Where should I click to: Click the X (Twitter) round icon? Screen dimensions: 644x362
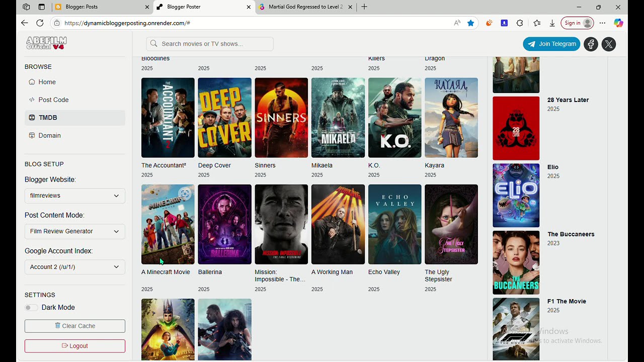[609, 44]
